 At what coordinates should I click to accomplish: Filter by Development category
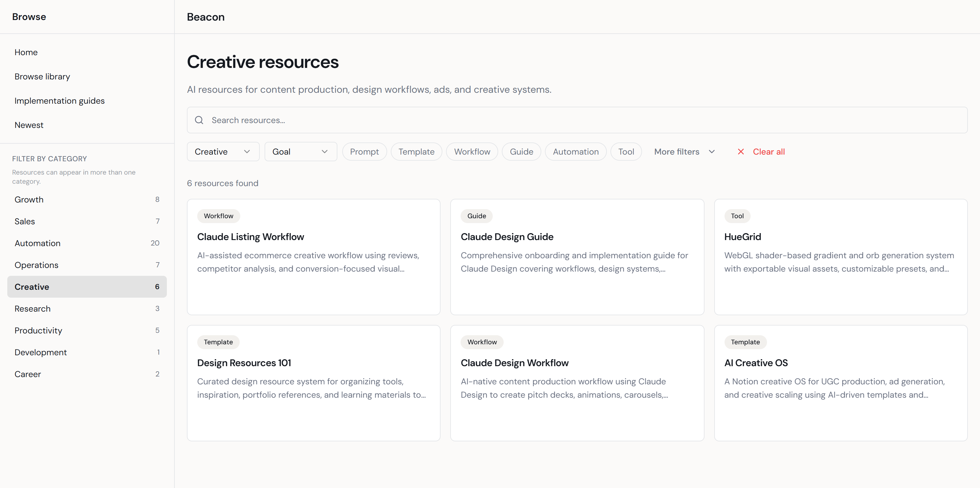click(x=87, y=353)
